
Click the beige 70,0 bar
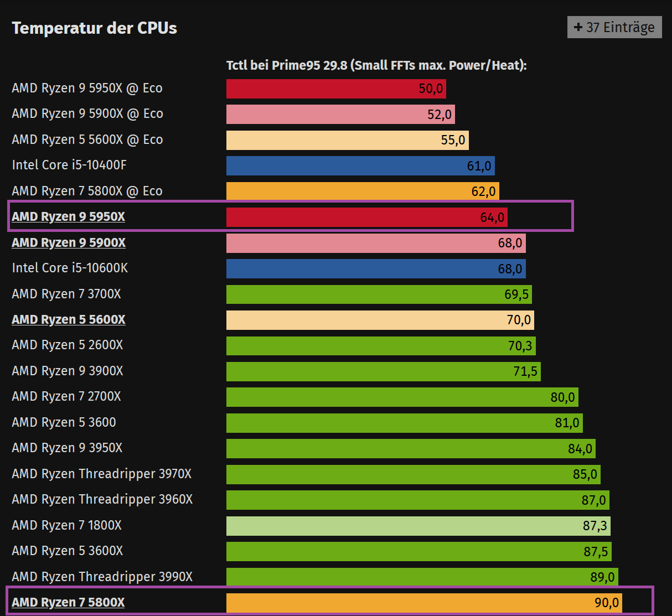380,320
